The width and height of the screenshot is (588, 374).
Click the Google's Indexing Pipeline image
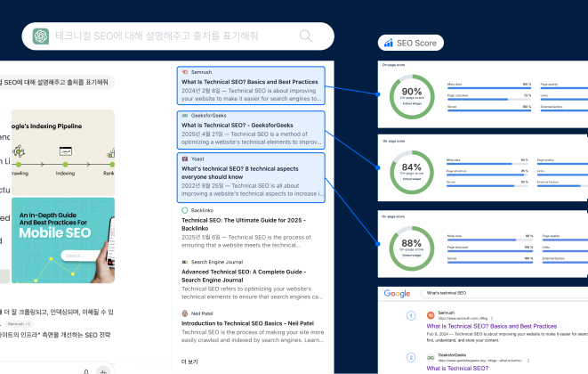point(63,152)
